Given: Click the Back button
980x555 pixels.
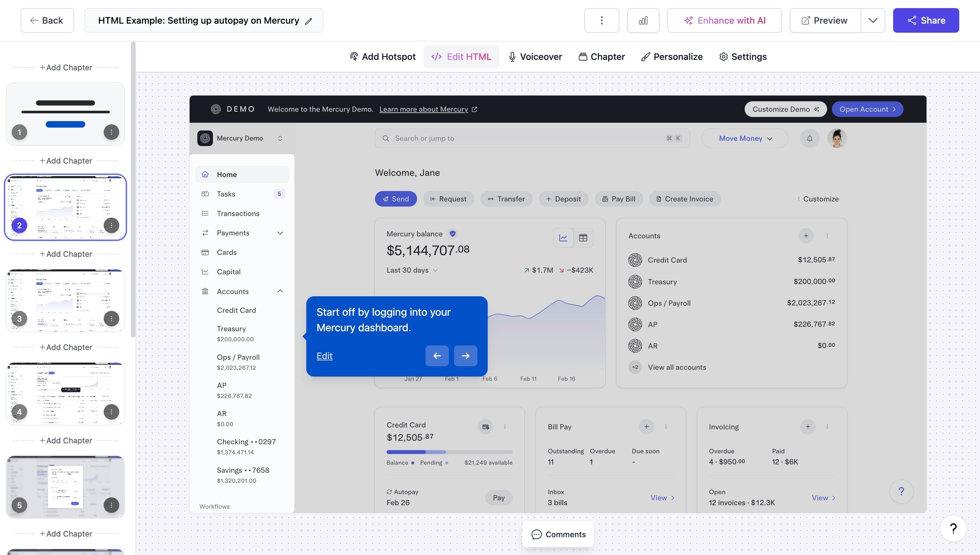Looking at the screenshot, I should pyautogui.click(x=47, y=21).
